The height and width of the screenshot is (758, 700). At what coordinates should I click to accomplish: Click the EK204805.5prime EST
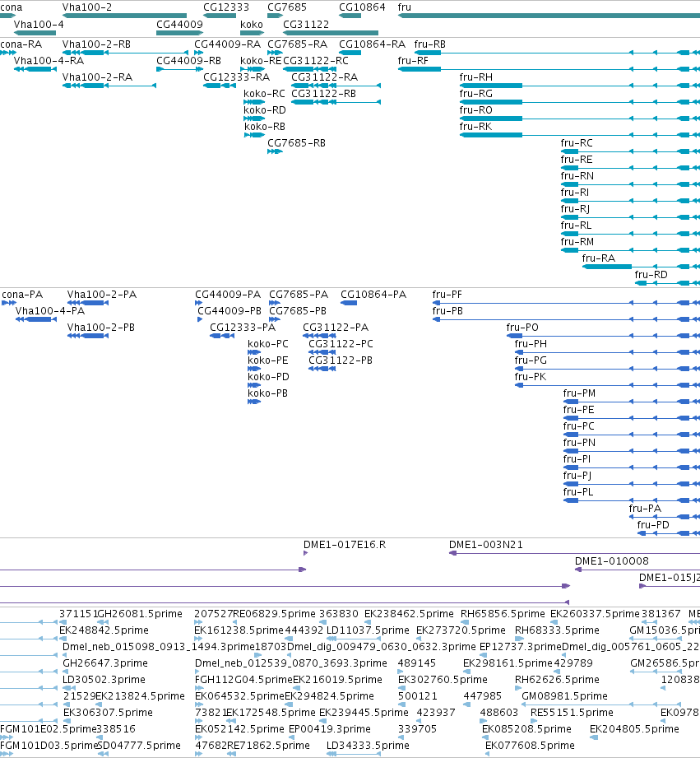point(594,737)
